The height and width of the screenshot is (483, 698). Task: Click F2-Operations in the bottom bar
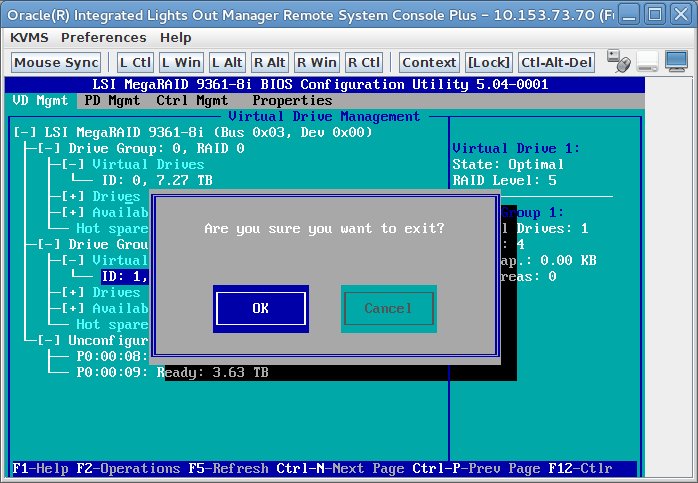[x=128, y=469]
